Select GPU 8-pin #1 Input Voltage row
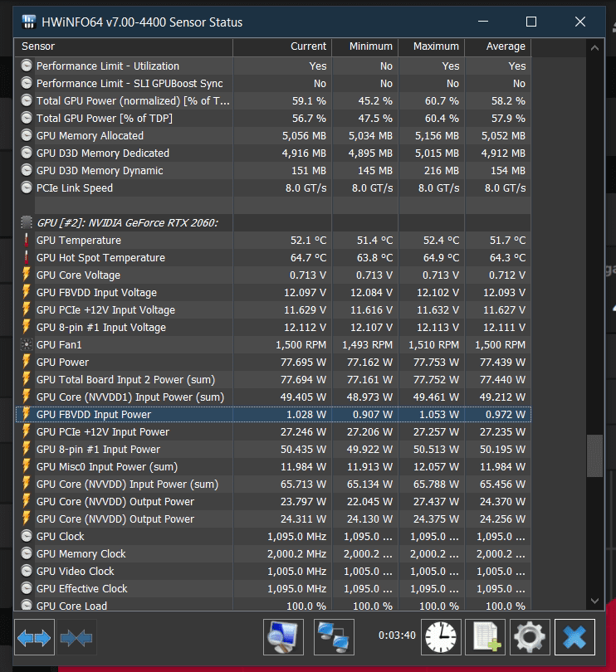Image resolution: width=616 pixels, height=672 pixels. (x=273, y=328)
